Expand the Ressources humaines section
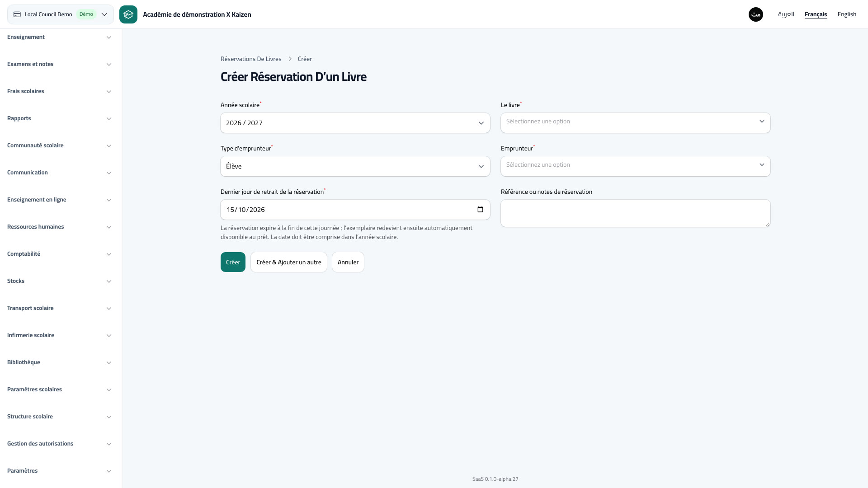The height and width of the screenshot is (488, 868). [x=59, y=227]
